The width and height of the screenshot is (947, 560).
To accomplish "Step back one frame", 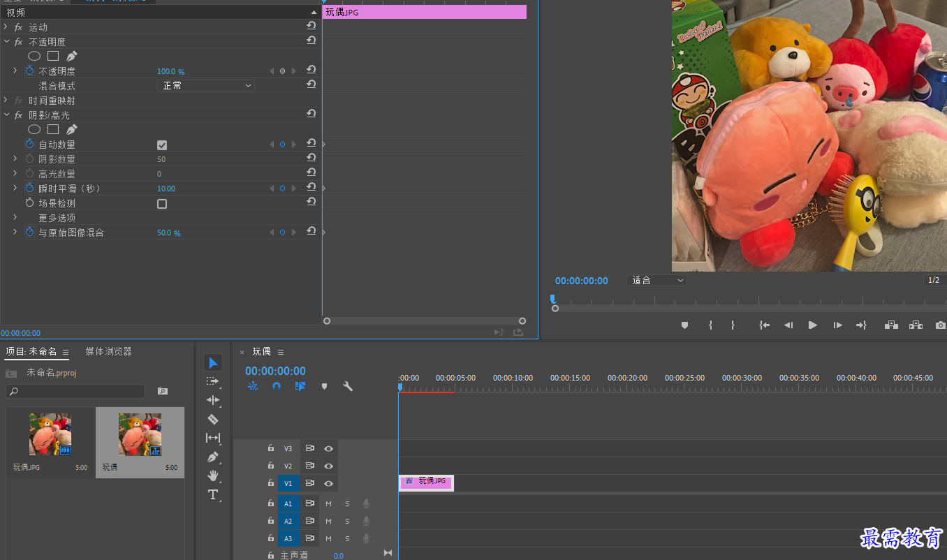I will click(788, 325).
